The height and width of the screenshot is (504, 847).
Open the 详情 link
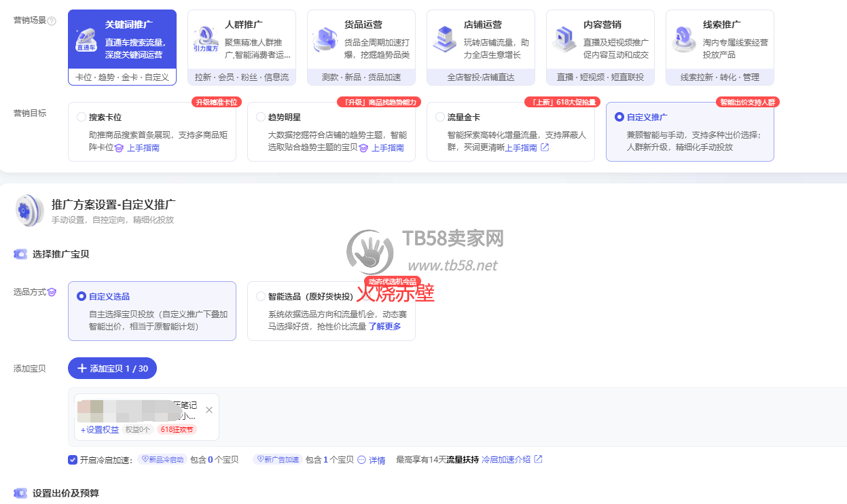(377, 460)
